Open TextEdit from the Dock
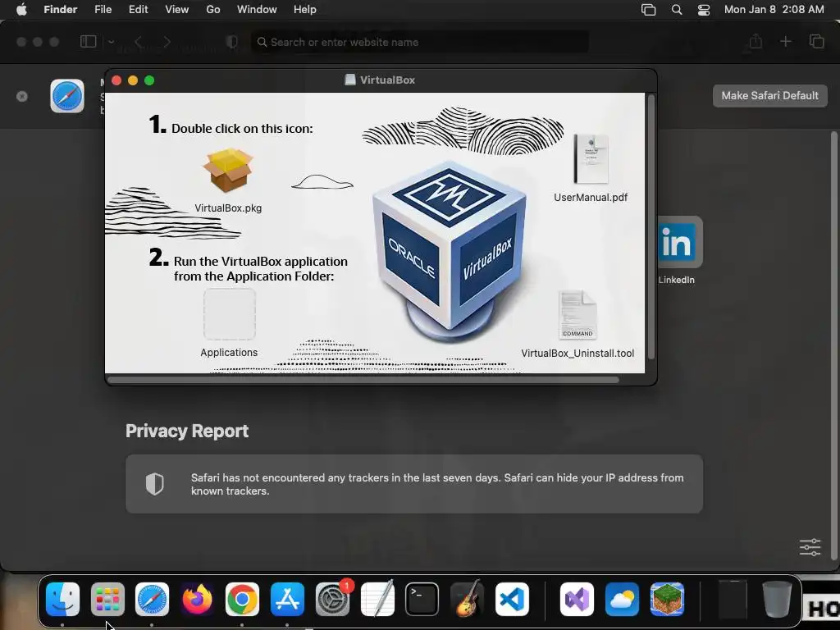Viewport: 840px width, 630px height. [377, 599]
